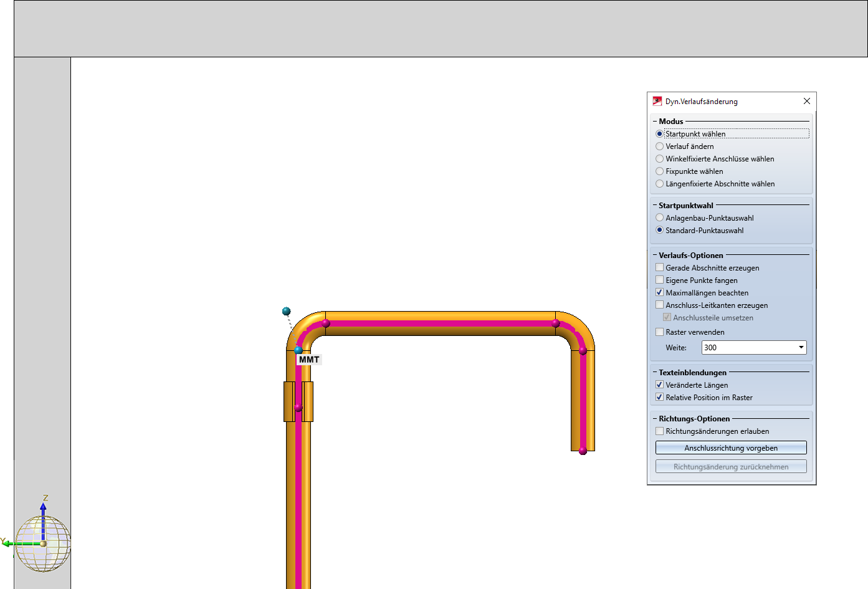Select the teal handle point above the pipe bend

click(286, 311)
